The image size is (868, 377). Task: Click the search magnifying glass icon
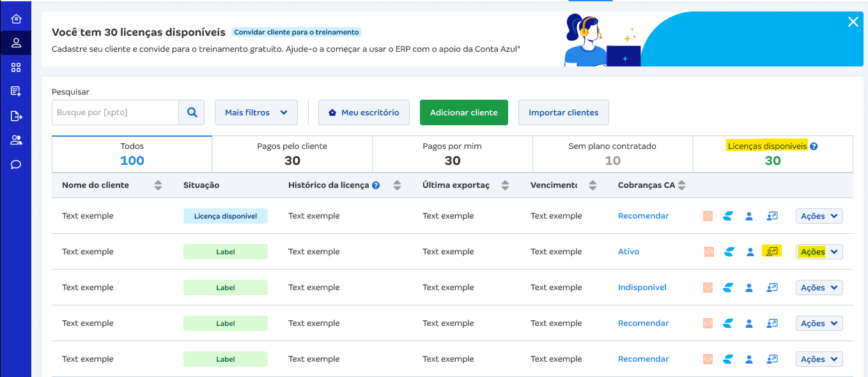coord(192,112)
